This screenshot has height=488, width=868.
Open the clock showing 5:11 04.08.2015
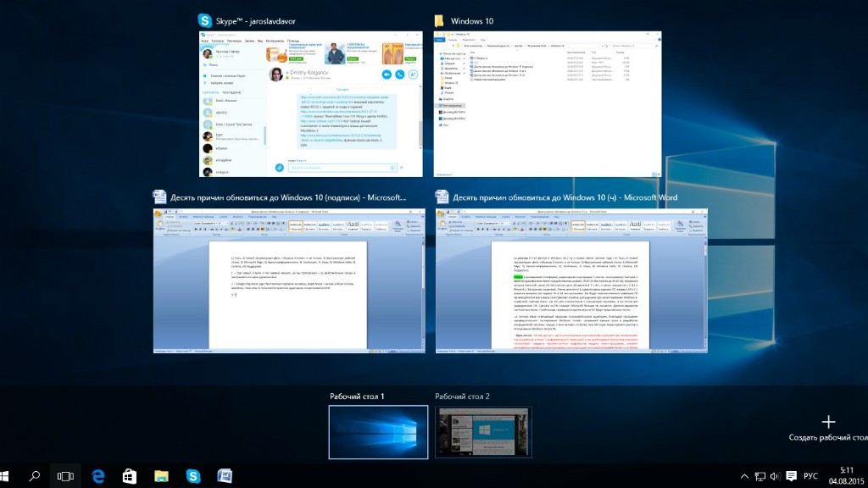point(847,476)
